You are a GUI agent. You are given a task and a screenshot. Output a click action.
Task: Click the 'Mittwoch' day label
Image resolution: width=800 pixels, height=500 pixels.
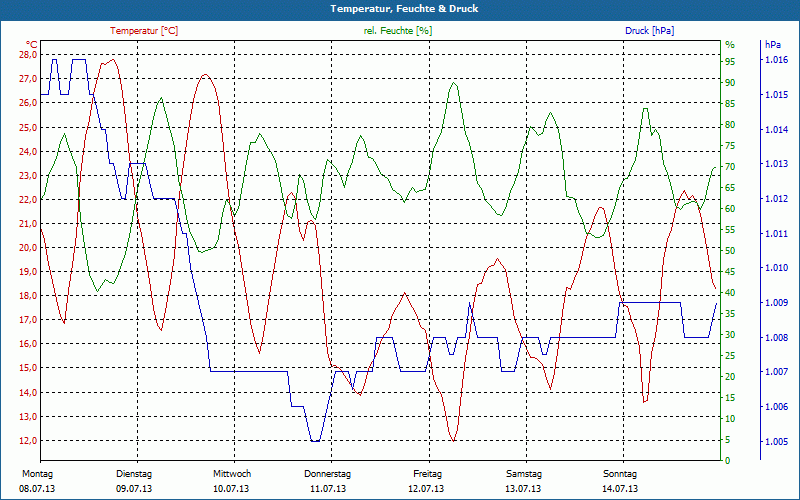click(232, 474)
